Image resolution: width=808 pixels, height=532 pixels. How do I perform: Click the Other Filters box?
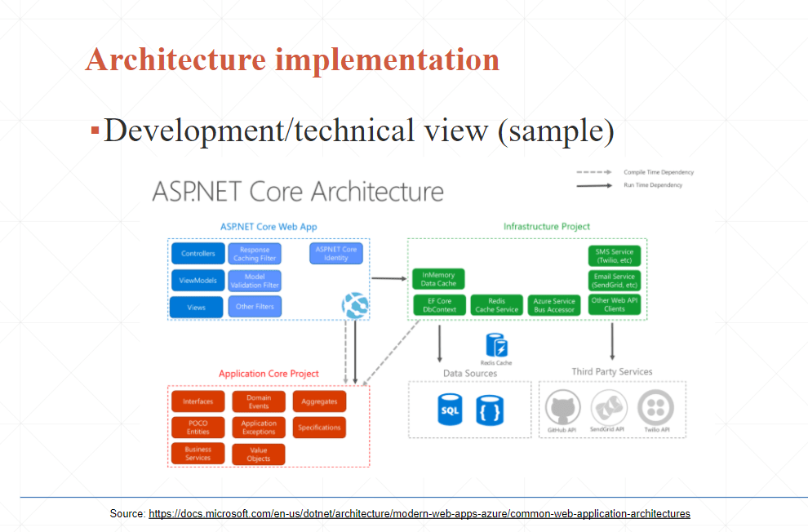pos(255,307)
